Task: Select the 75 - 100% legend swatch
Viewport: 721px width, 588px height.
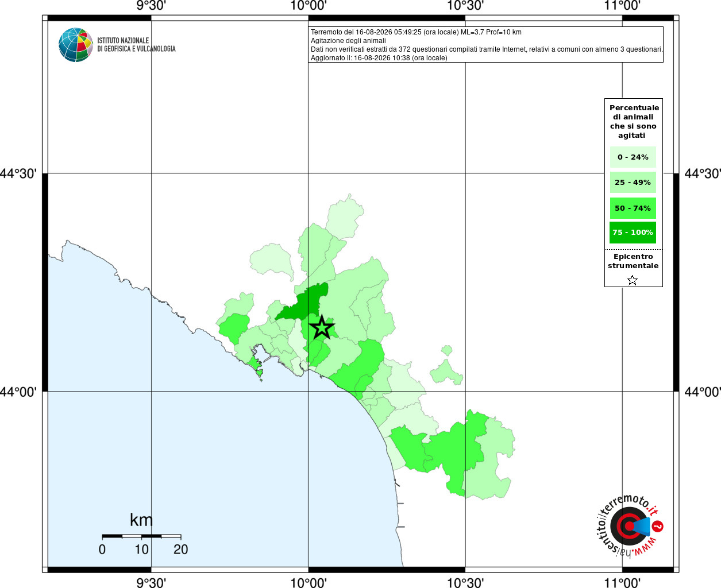Action: coord(633,233)
